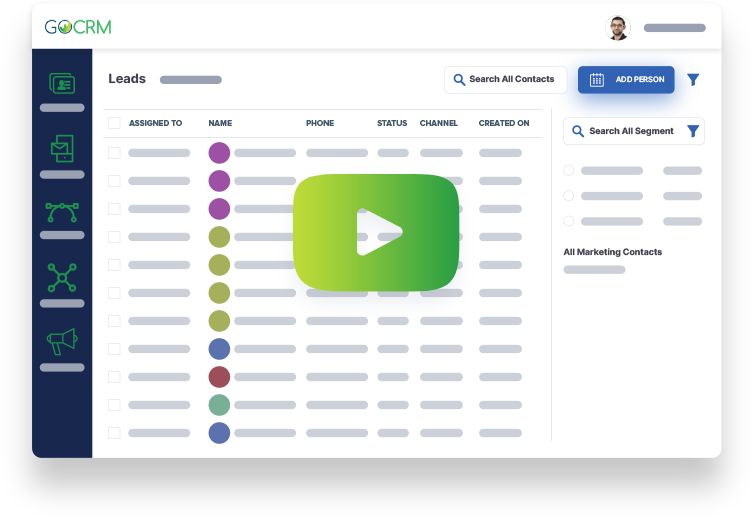The height and width of the screenshot is (519, 753).
Task: Tick the checkbox in the second lead row
Action: point(114,181)
